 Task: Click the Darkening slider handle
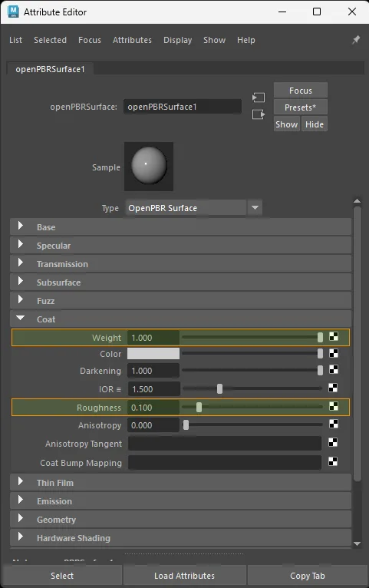pyautogui.click(x=320, y=371)
